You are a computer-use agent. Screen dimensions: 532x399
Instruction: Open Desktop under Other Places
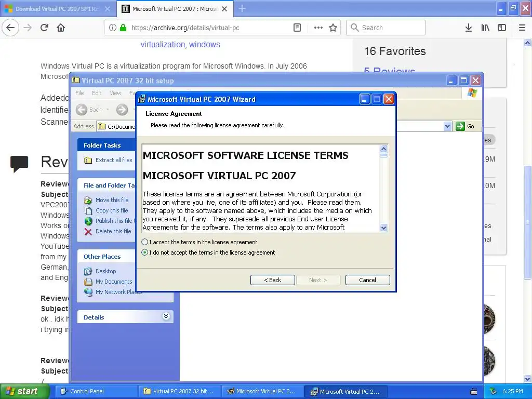click(105, 271)
